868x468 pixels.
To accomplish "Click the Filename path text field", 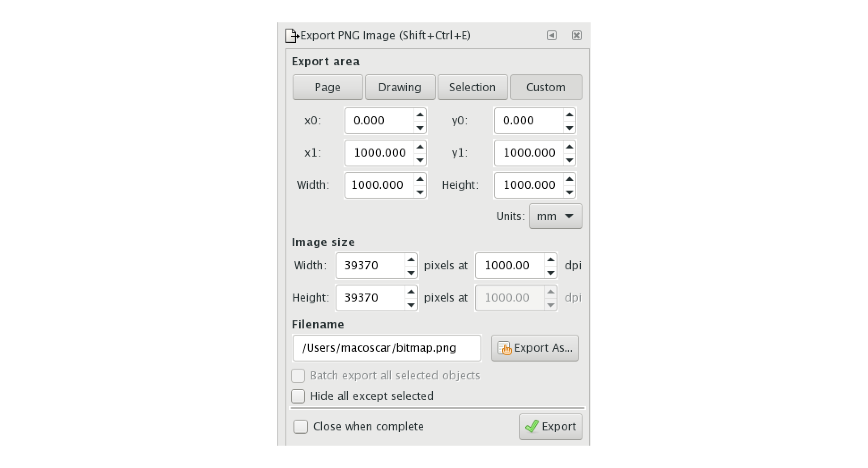I will [x=387, y=348].
